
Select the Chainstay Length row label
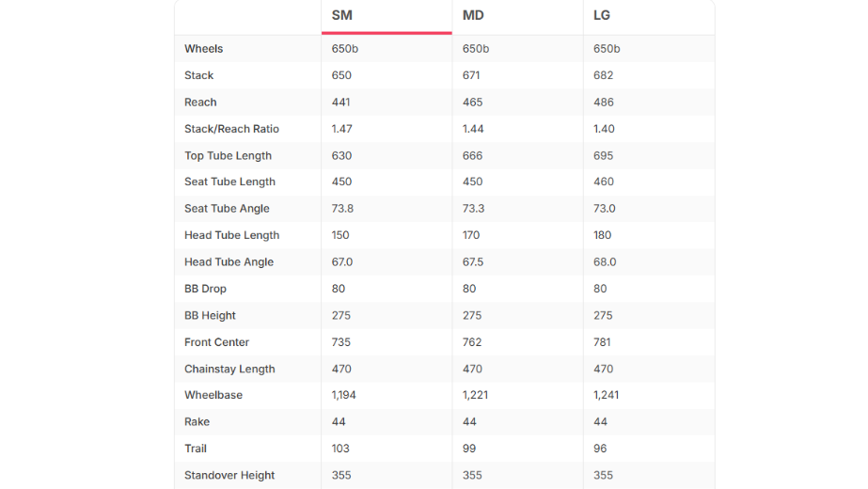tap(229, 369)
